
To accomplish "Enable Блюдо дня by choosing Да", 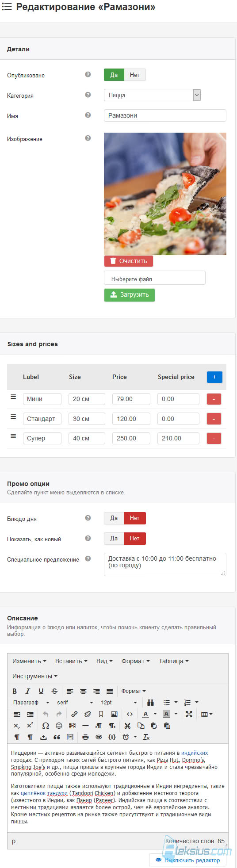I will [114, 518].
